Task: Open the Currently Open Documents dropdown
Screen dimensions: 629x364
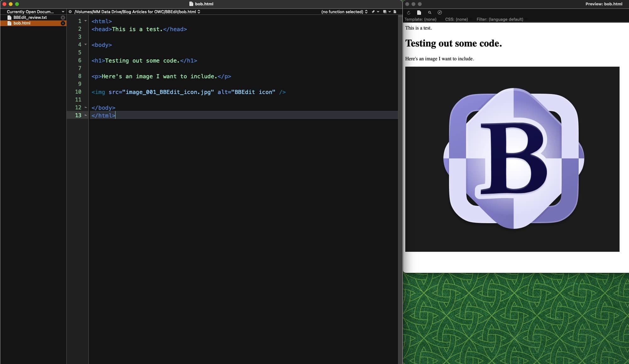Action: [x=35, y=12]
